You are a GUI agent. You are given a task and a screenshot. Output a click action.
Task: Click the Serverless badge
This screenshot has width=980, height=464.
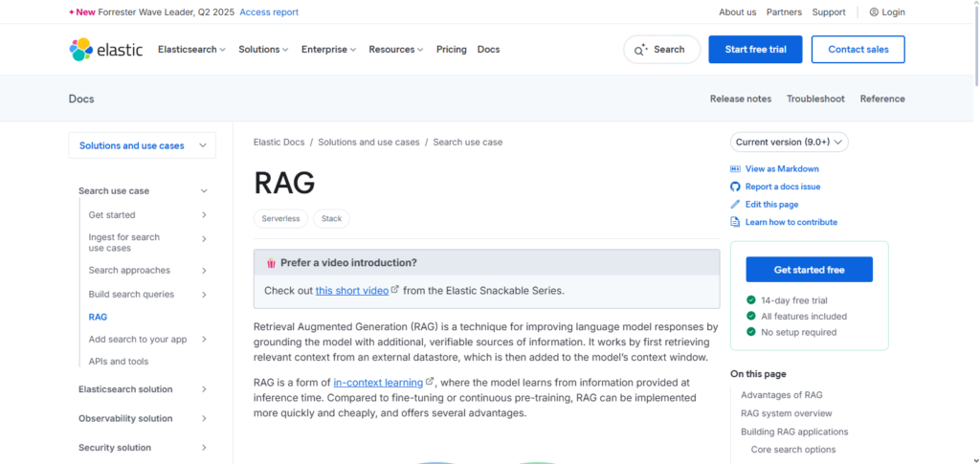click(280, 218)
